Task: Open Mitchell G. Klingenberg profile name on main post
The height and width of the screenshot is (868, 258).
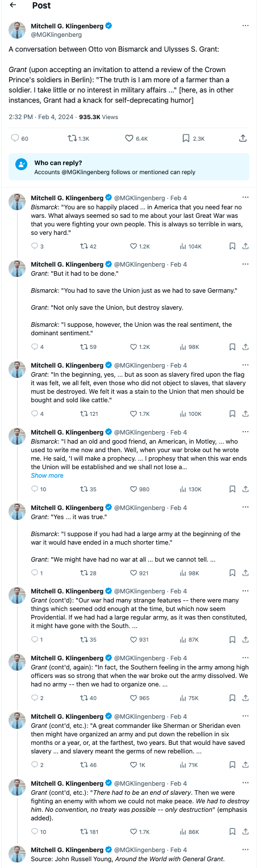Action: [67, 26]
